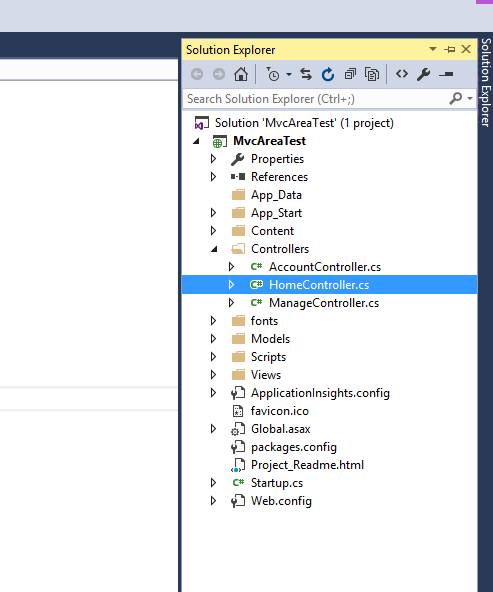Expand the References node
Viewport: 493px width, 592px height.
(x=213, y=177)
